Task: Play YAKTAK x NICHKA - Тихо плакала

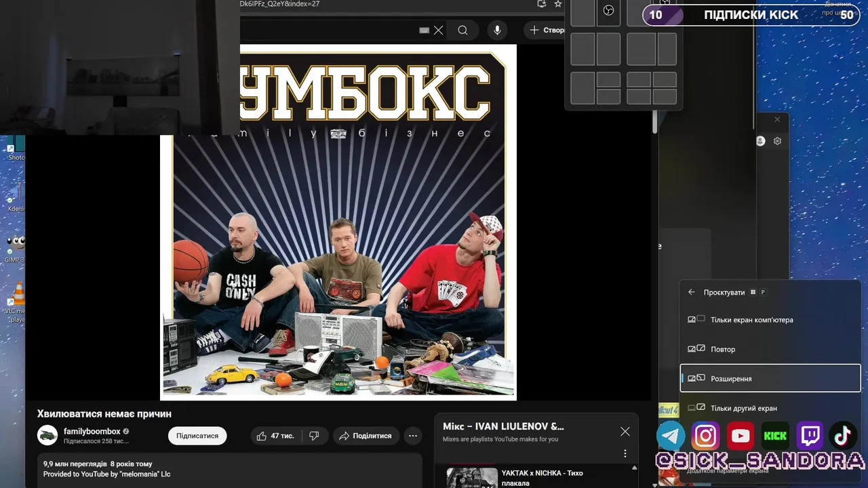Action: pyautogui.click(x=539, y=477)
